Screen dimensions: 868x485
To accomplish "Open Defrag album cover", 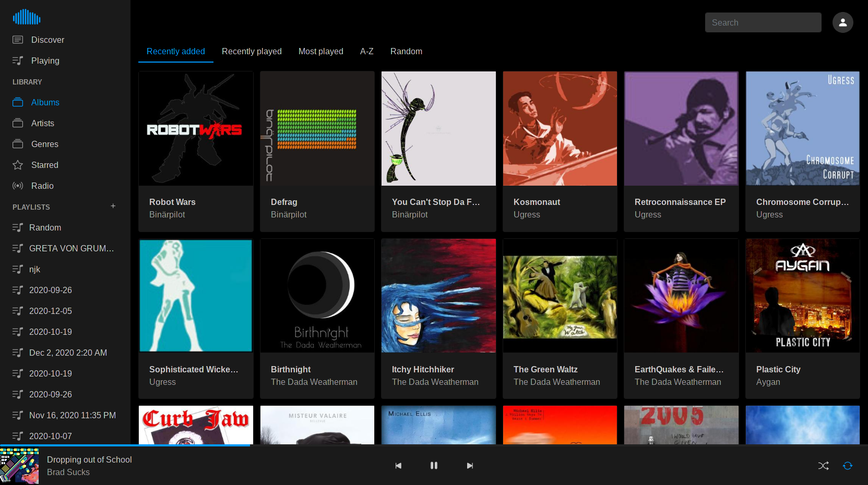I will (317, 128).
